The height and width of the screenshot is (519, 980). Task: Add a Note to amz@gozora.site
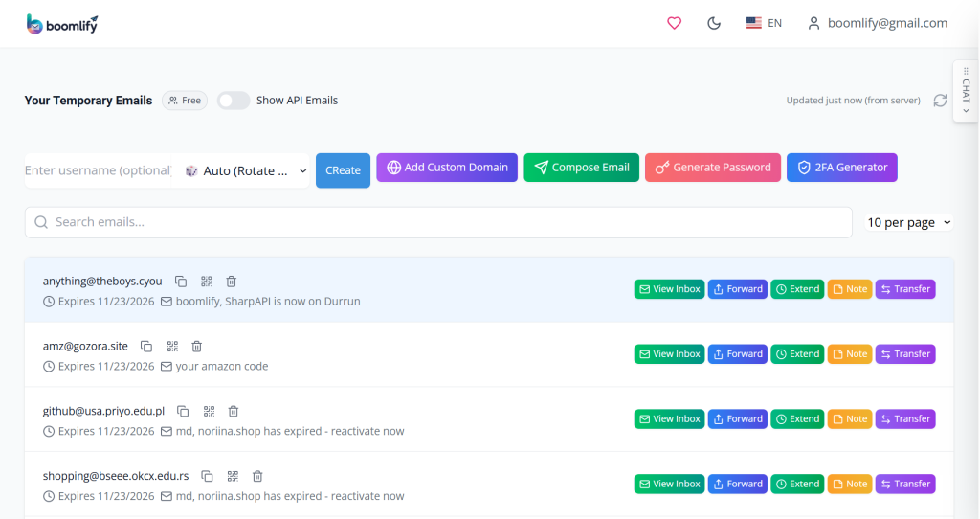850,354
